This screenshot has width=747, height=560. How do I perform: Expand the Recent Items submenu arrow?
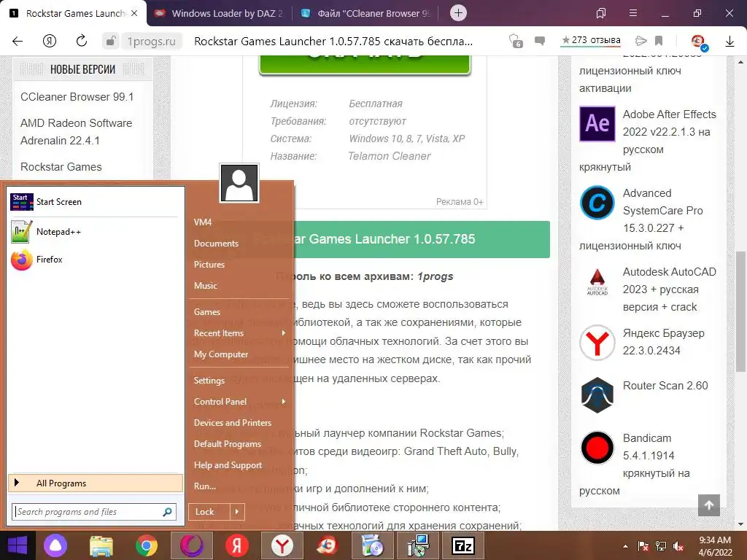[284, 332]
